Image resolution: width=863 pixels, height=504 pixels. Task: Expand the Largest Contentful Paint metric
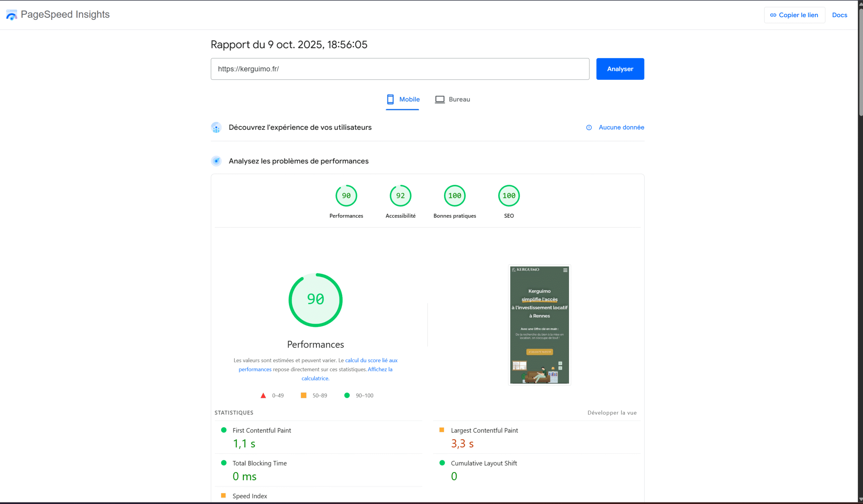pyautogui.click(x=484, y=431)
